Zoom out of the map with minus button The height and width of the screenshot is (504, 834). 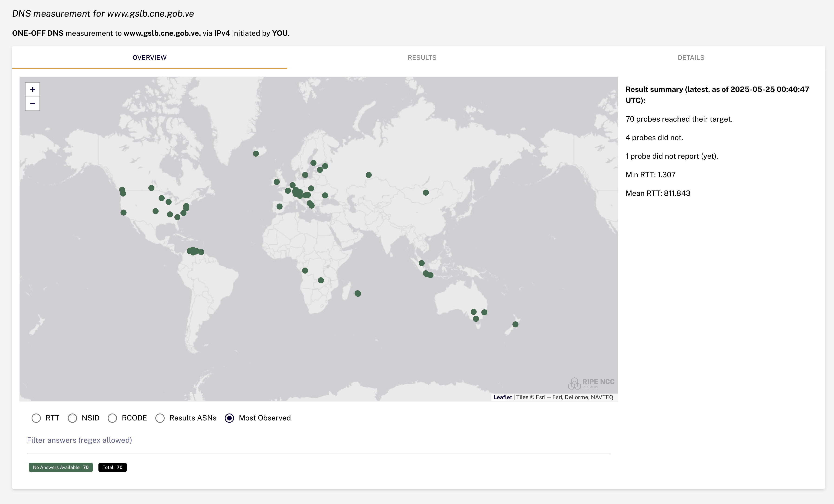pyautogui.click(x=33, y=103)
